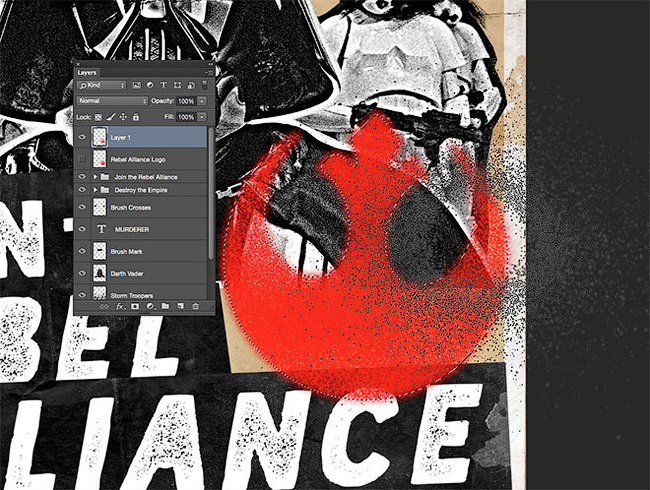The height and width of the screenshot is (490, 650).
Task: Click the delete layer trash icon
Action: [x=195, y=307]
